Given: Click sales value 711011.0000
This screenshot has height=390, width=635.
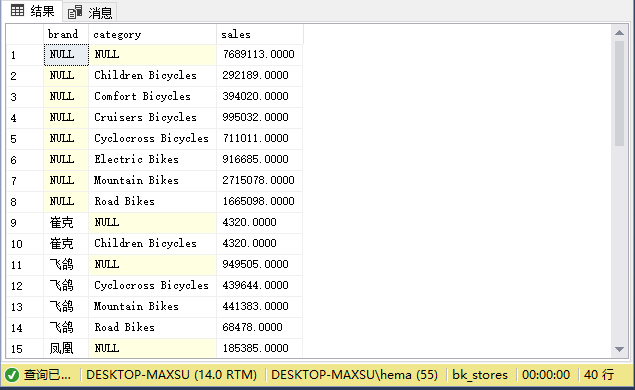Looking at the screenshot, I should [x=260, y=139].
